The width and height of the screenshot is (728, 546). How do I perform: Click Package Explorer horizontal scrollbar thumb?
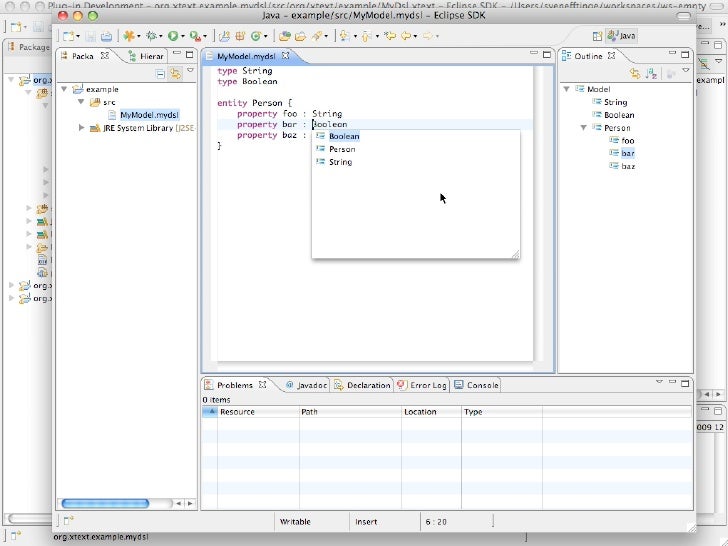(105, 503)
